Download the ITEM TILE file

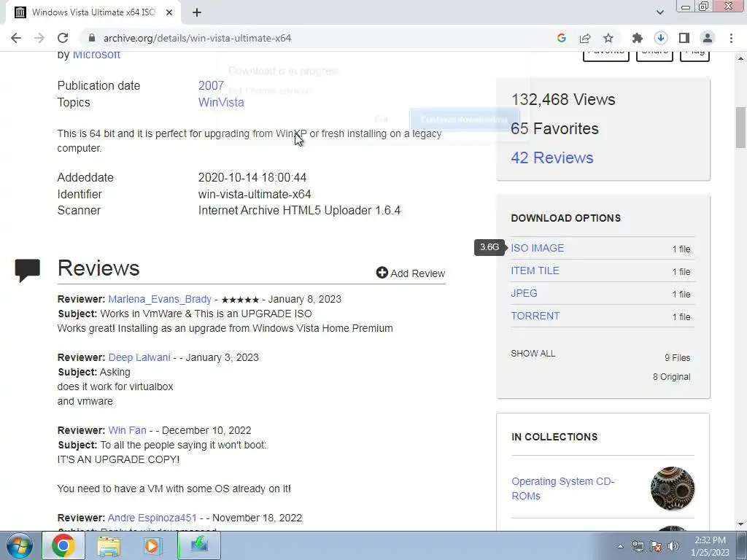click(x=535, y=271)
